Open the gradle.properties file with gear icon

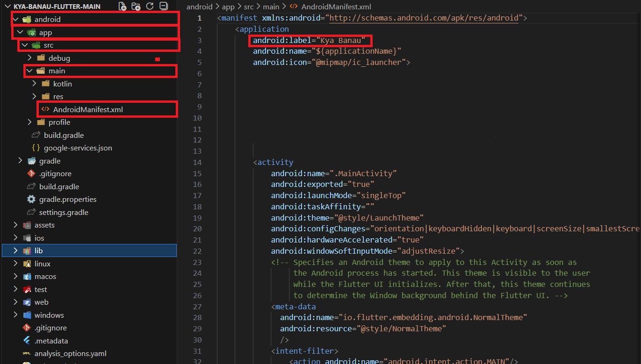tap(67, 200)
